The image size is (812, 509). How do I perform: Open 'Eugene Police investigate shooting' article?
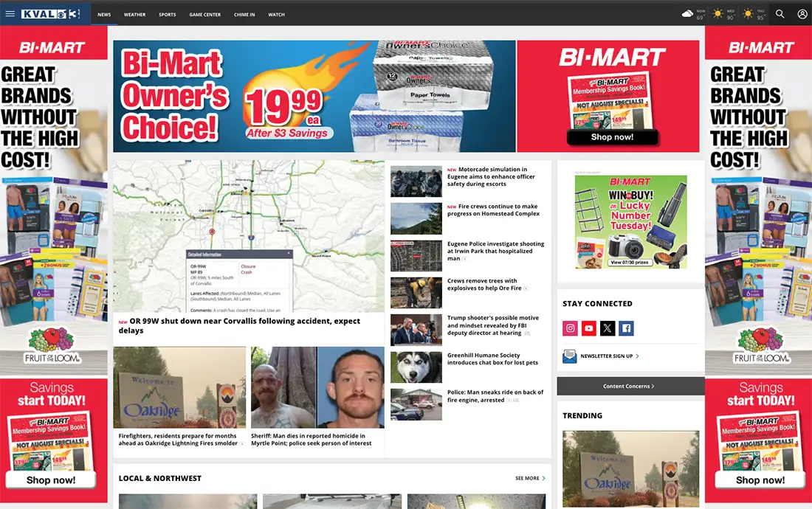(495, 251)
